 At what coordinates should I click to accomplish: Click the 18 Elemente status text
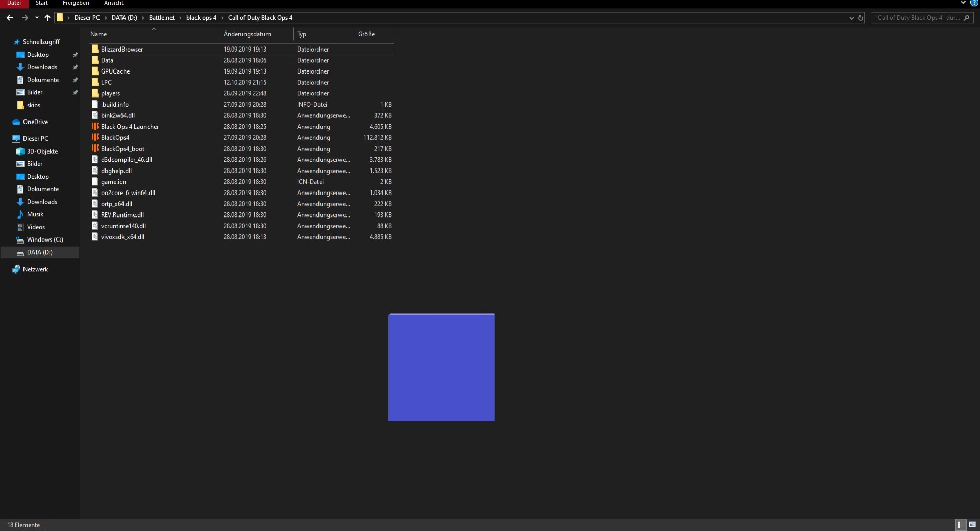click(x=23, y=525)
